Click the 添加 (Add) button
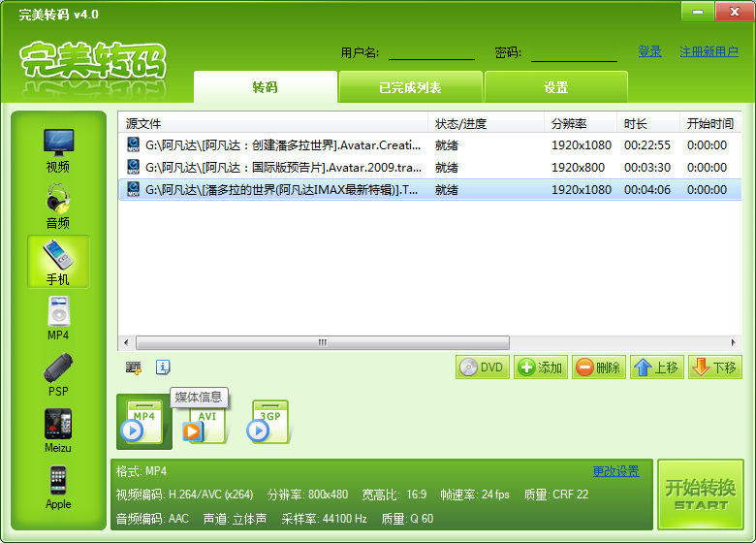756x543 pixels. coord(541,367)
